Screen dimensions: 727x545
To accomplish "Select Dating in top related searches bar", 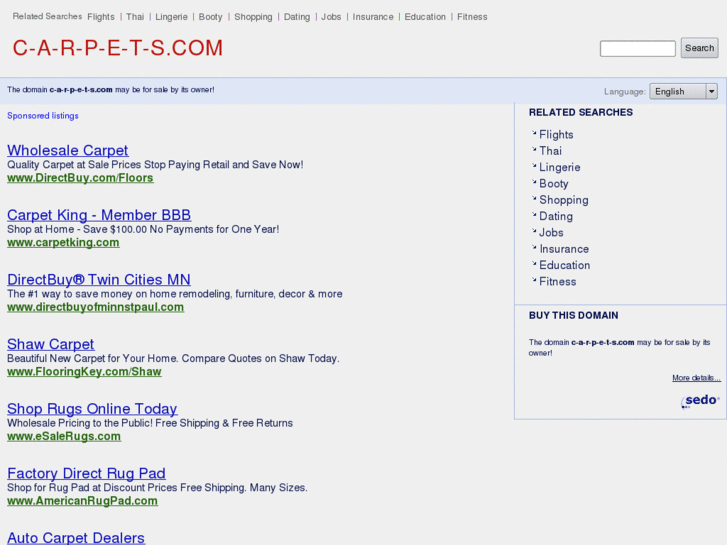I will pos(297,17).
